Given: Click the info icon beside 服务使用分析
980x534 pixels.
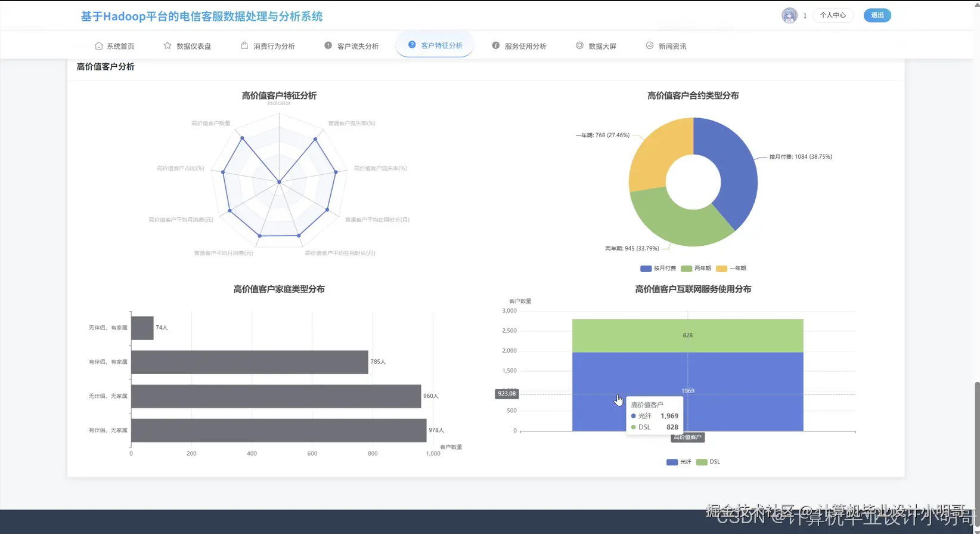Looking at the screenshot, I should [x=496, y=45].
